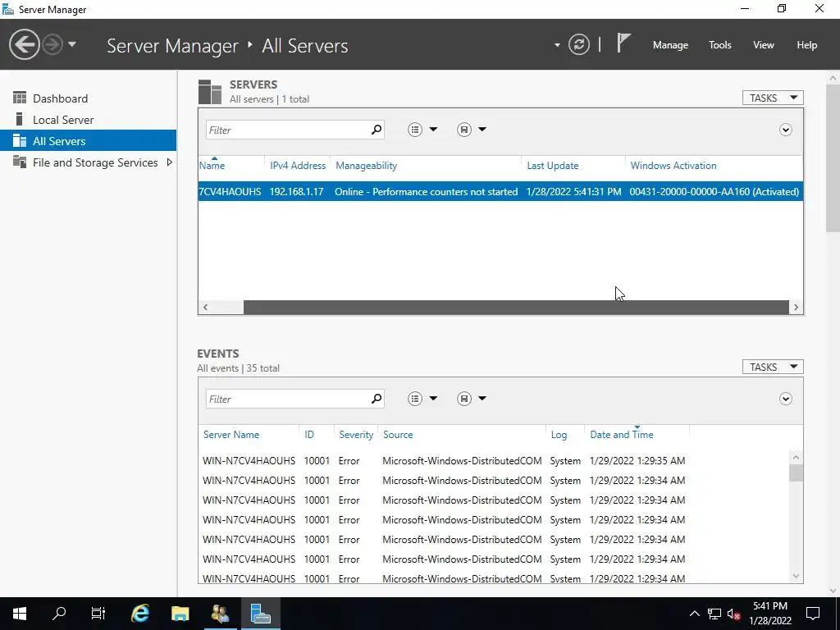Image resolution: width=840 pixels, height=630 pixels.
Task: Click the Servers horizontal scrollbar thumb
Action: coord(517,307)
